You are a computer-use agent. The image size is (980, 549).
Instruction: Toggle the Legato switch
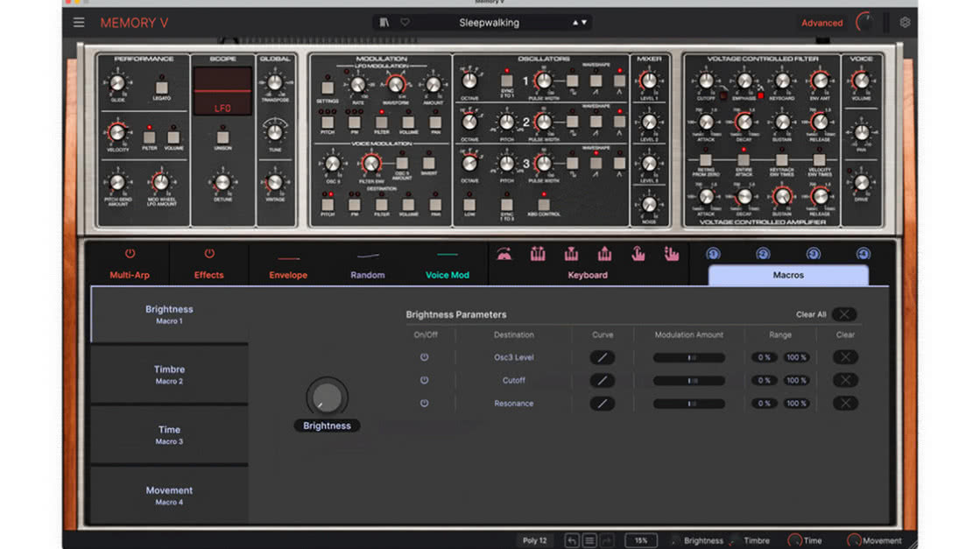[x=162, y=88]
